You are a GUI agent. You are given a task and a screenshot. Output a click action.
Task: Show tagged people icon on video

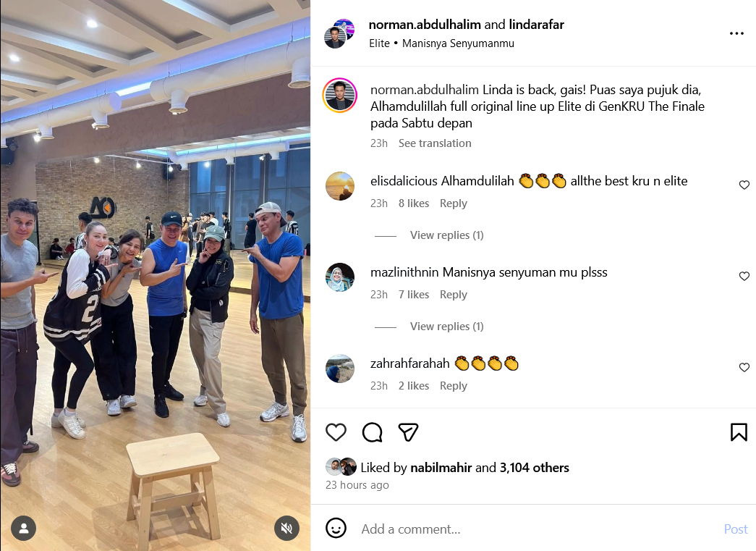(24, 529)
